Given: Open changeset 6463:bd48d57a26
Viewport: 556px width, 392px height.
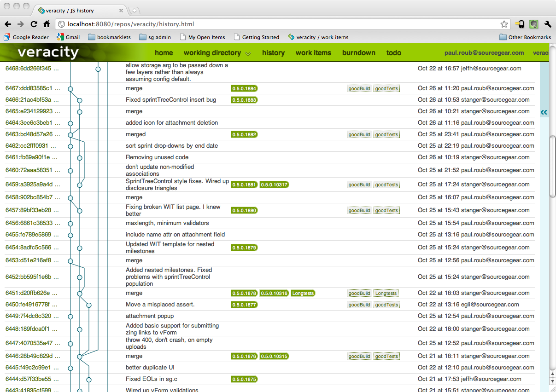Looking at the screenshot, I should 32,134.
